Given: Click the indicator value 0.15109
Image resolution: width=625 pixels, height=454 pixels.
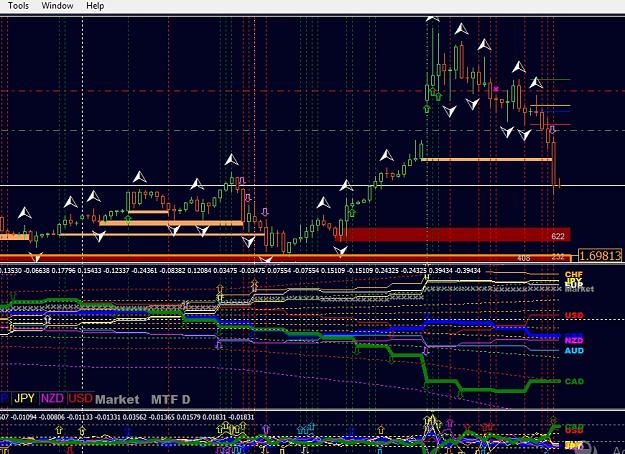Looking at the screenshot, I should [x=333, y=271].
